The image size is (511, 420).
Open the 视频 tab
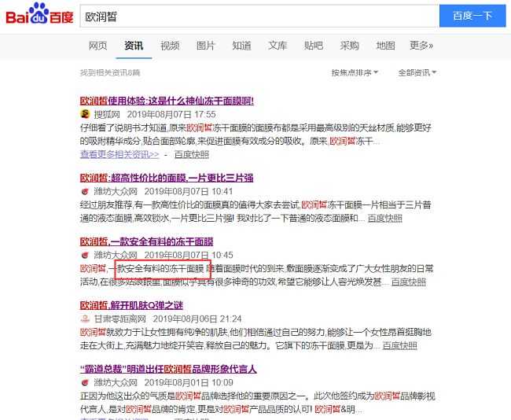pos(170,46)
